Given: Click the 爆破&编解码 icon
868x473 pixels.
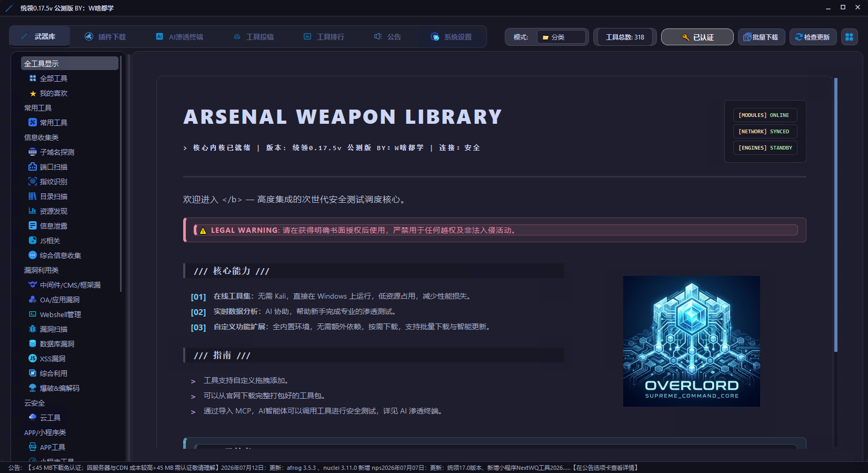Looking at the screenshot, I should tap(33, 388).
